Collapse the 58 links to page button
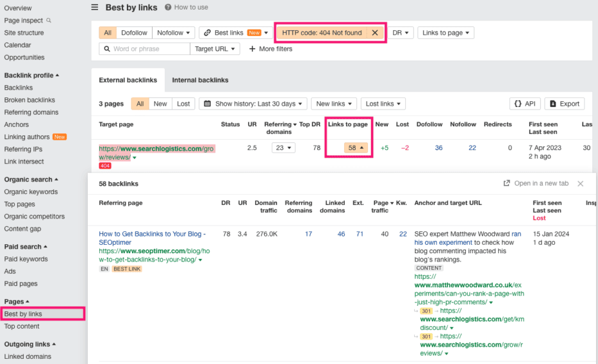 tap(356, 148)
